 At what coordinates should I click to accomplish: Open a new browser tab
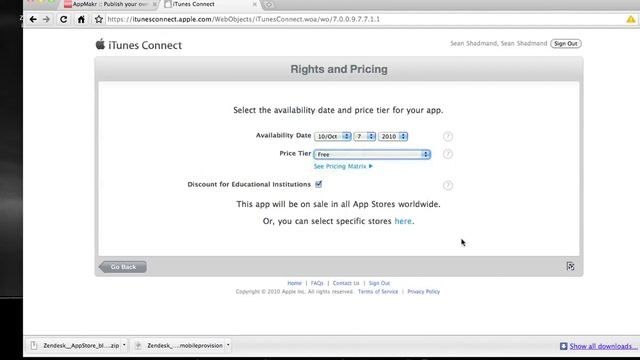tap(269, 4)
